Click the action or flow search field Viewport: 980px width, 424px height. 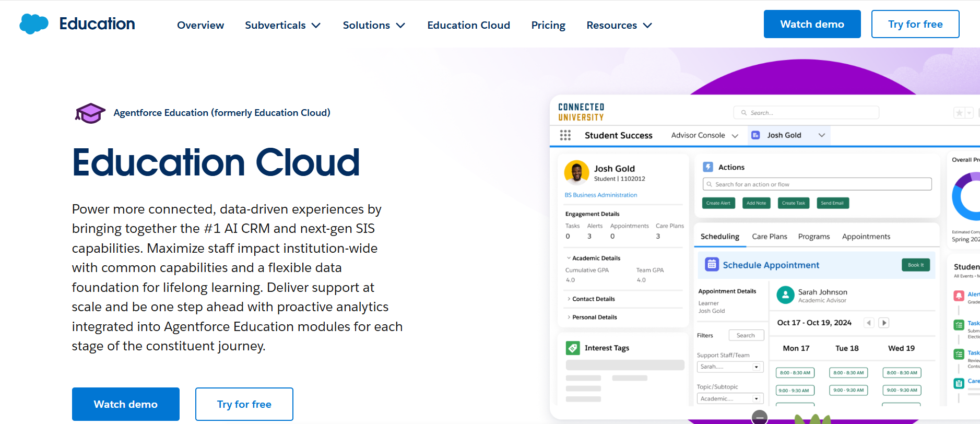click(817, 184)
